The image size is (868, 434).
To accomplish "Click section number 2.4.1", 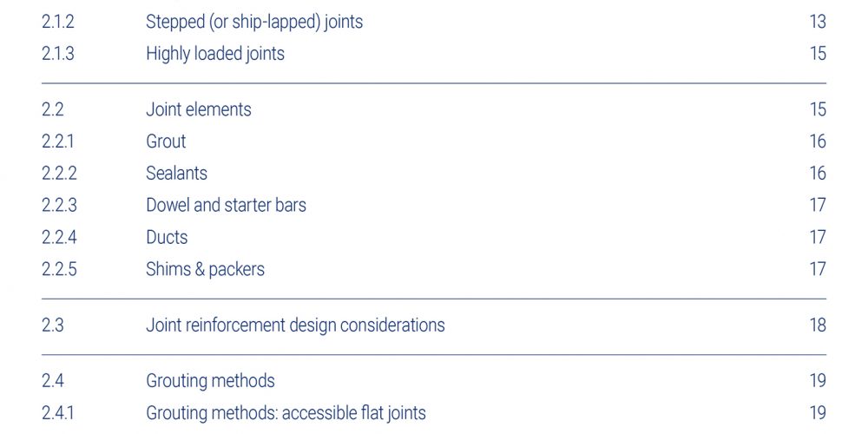I will click(x=57, y=413).
